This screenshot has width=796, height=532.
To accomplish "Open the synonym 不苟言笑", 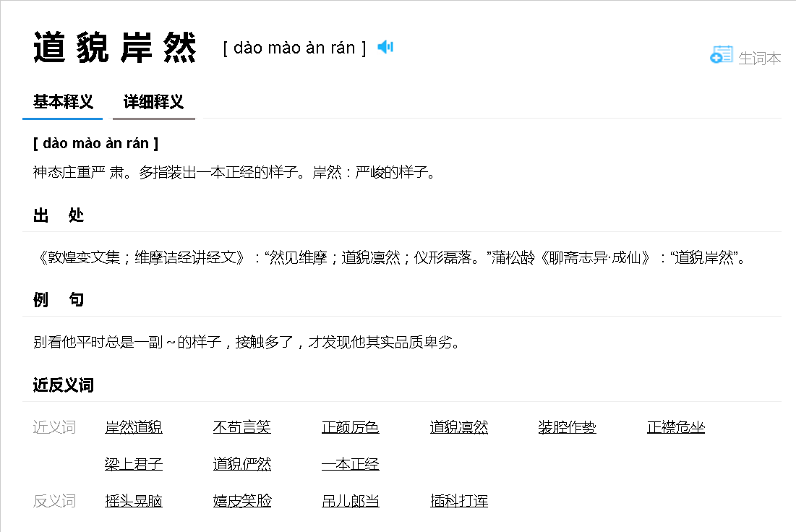I will (x=241, y=426).
